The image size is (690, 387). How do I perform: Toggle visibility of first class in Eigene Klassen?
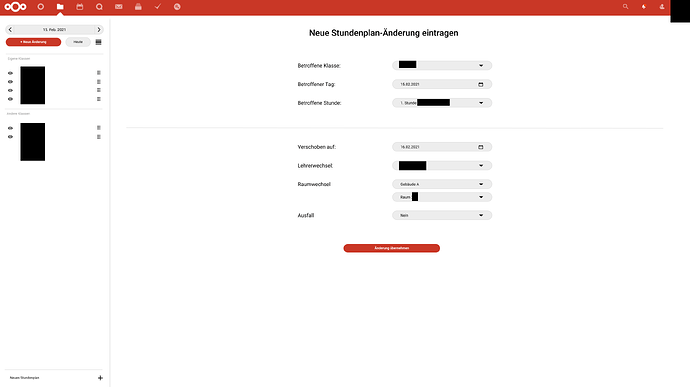click(x=10, y=73)
